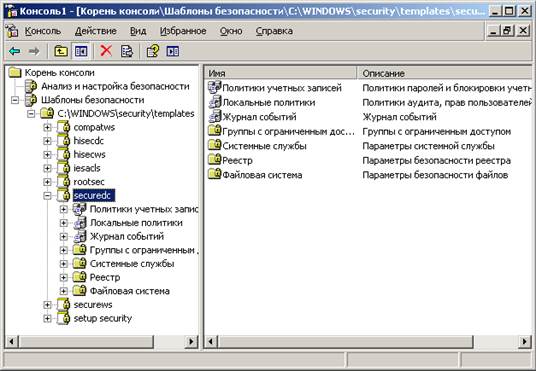Click the setup security template icon
This screenshot has height=371, width=536.
pos(64,318)
